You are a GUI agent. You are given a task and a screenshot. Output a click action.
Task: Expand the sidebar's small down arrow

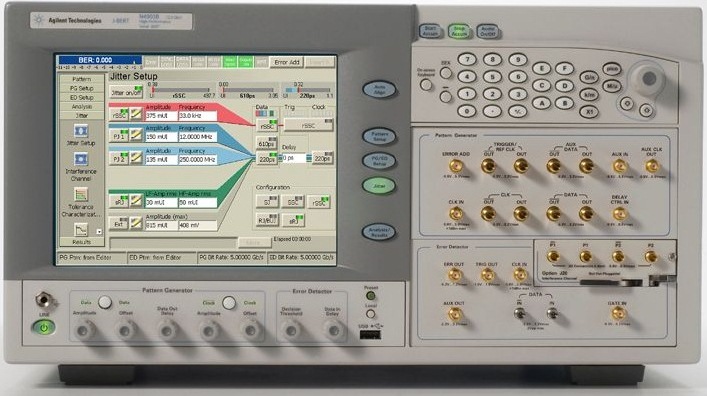99,232
